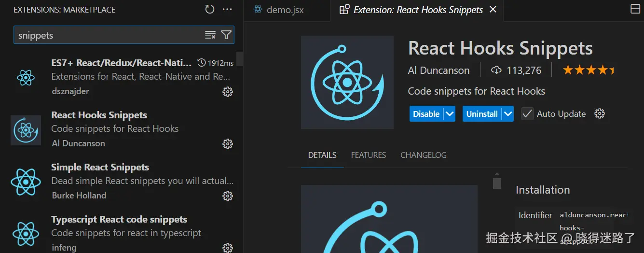644x253 pixels.
Task: Click the Installation heading
Action: (x=543, y=190)
